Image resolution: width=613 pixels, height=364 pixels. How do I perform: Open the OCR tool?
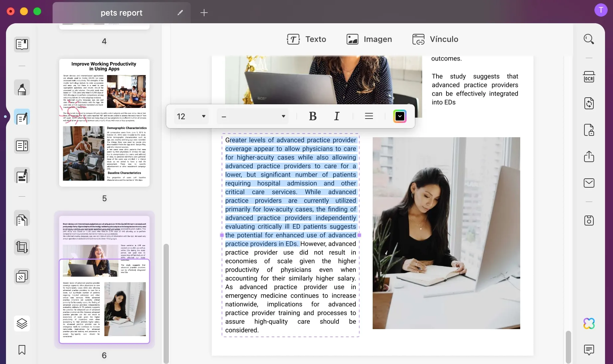[589, 77]
